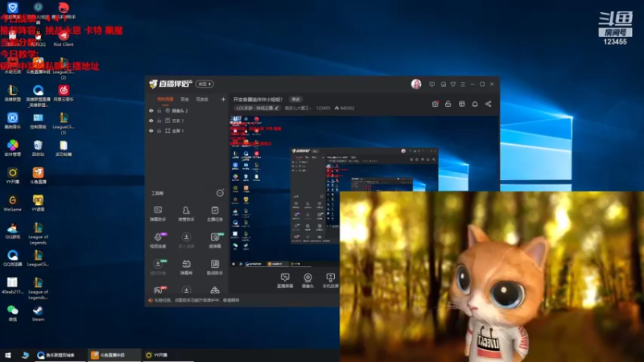
Task: Open the mode switch next to logo
Action: (x=204, y=84)
